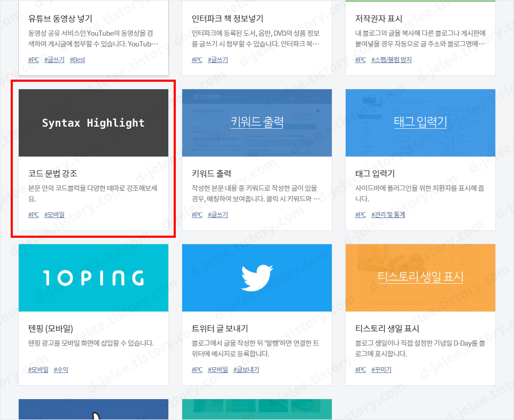Click the 키워드 출력 banner image
This screenshot has width=514, height=420.
257,122
